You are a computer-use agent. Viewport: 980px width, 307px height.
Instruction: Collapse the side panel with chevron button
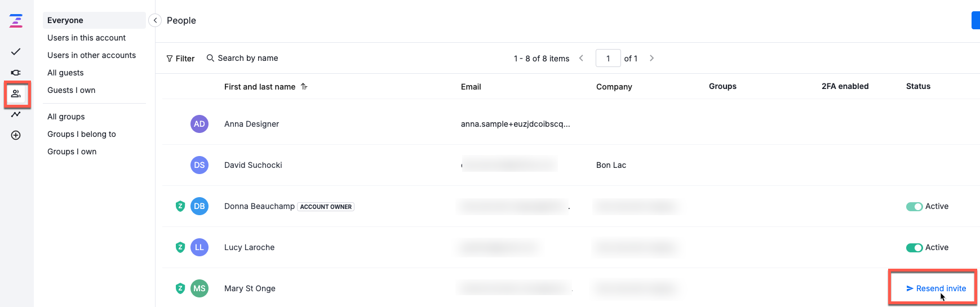point(155,20)
